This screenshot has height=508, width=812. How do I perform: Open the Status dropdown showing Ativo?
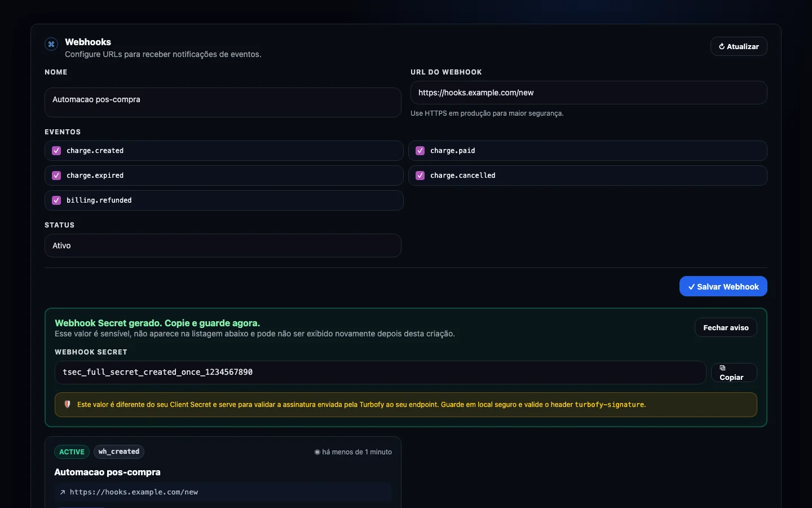tap(223, 246)
